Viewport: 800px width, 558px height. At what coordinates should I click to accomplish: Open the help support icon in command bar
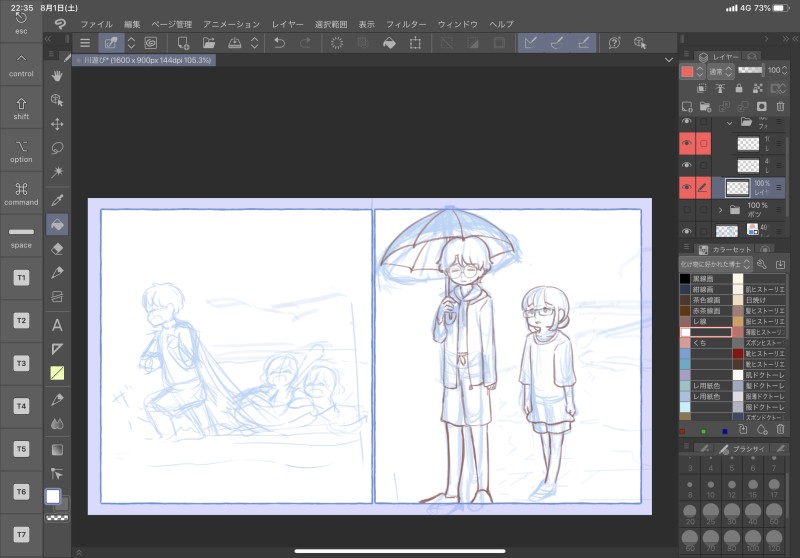click(x=614, y=43)
